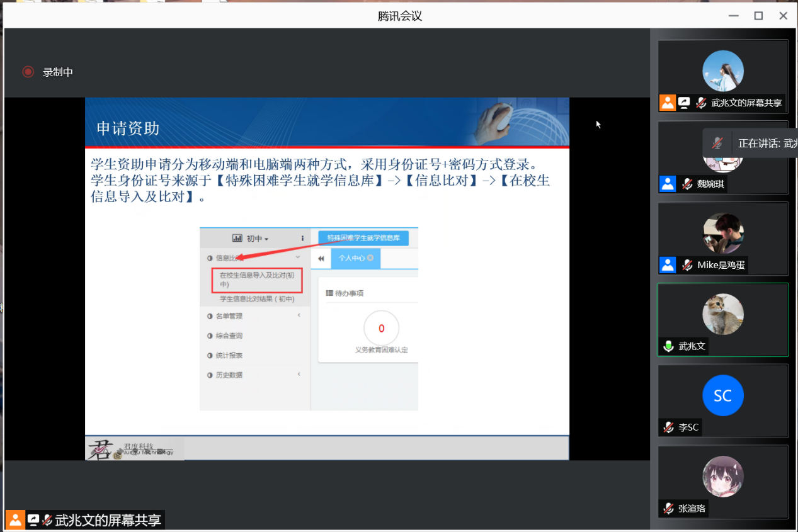The width and height of the screenshot is (798, 532).
Task: Click the blue participant icon beside Mike是鸡蛋
Action: 668,265
